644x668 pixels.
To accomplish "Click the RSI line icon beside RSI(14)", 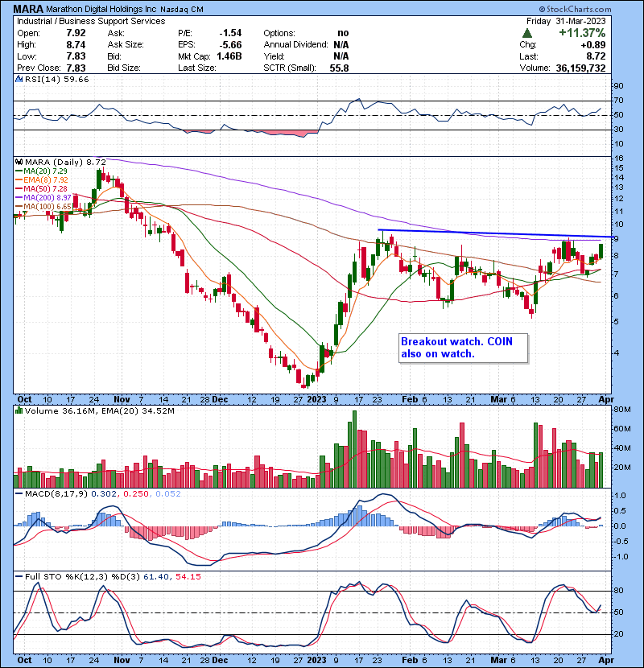I will pos(19,79).
